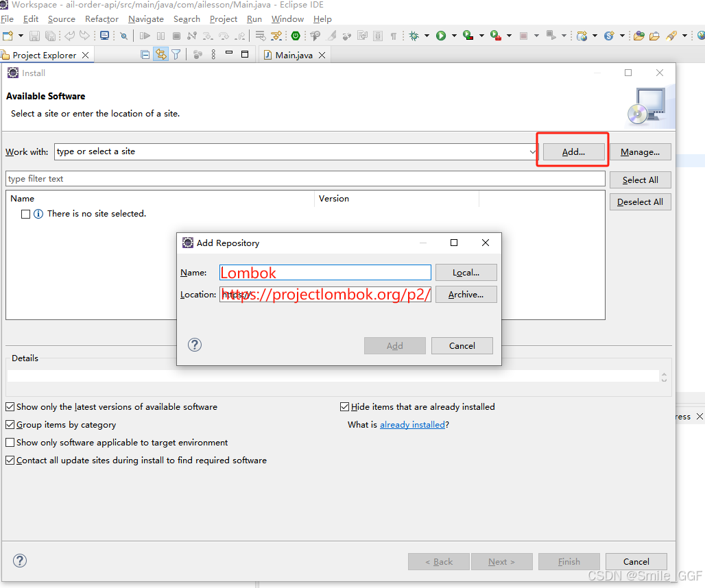705x588 pixels.
Task: Click Cancel in the Add Repository dialog
Action: pos(462,346)
